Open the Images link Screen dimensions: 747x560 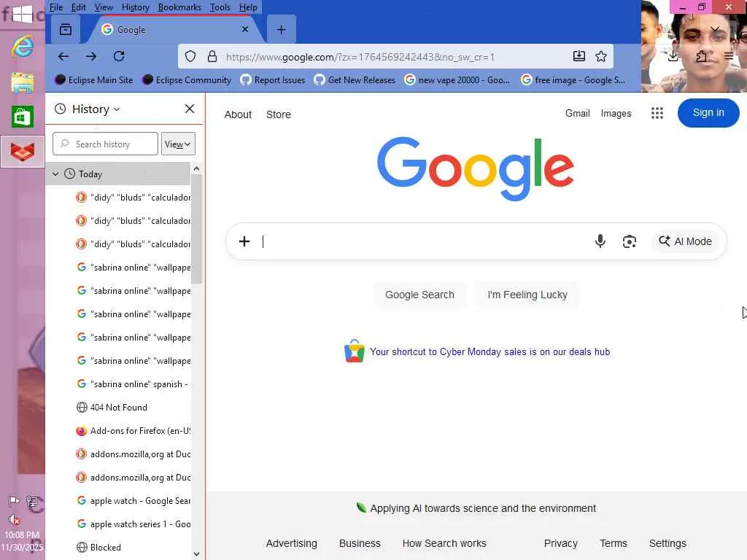point(616,113)
